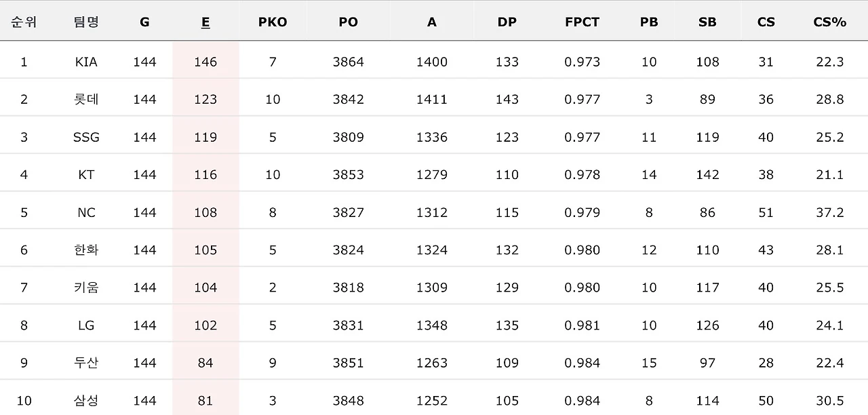The width and height of the screenshot is (868, 415).
Task: Sort by the PO column header
Action: click(x=348, y=22)
